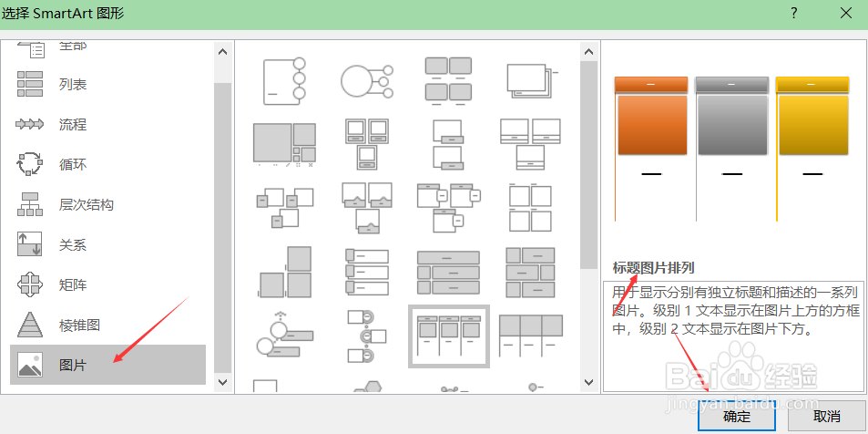Pick layout: two offset rectangles with gray captions

(x=448, y=143)
